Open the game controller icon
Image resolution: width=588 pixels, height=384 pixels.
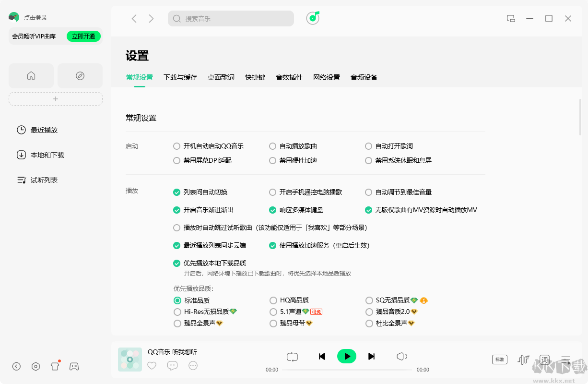[x=74, y=366]
